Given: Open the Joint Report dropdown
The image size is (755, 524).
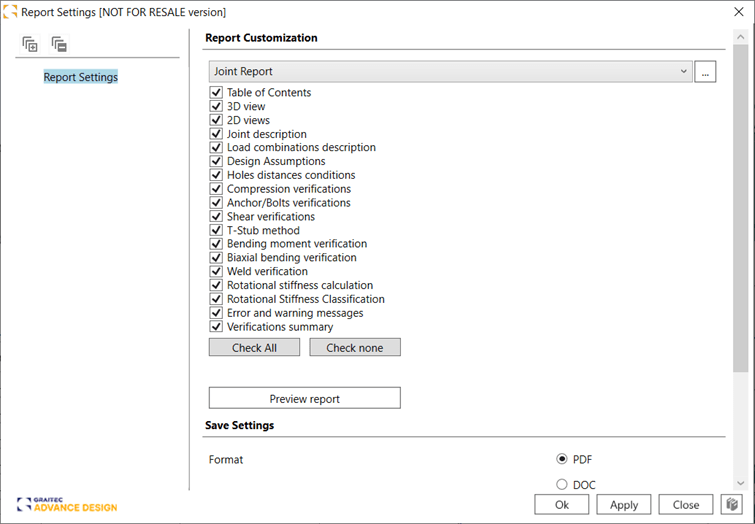Looking at the screenshot, I should (x=450, y=72).
